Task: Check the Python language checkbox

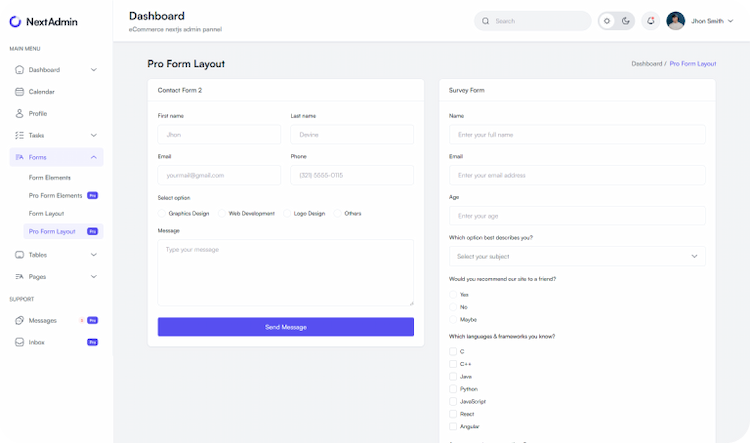Action: (453, 389)
